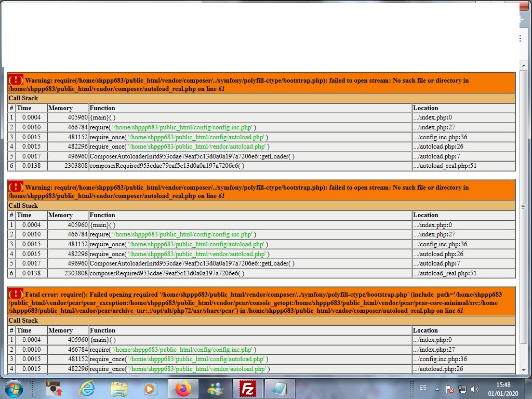
Task: Click config.inc.php require path in first Warning table
Action: [x=182, y=127]
